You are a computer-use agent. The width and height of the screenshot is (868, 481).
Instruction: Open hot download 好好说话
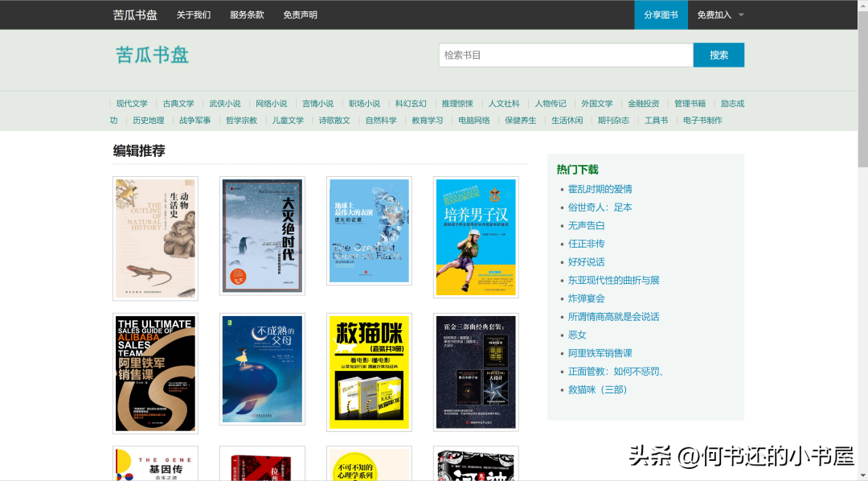click(x=586, y=262)
